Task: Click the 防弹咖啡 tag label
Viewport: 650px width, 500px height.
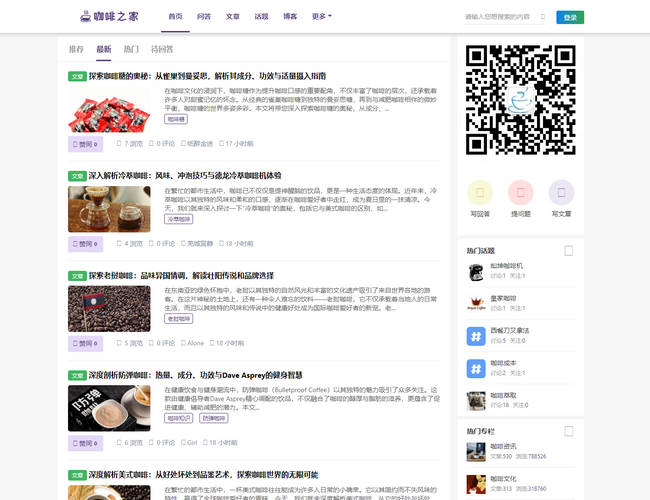Action: [213, 419]
